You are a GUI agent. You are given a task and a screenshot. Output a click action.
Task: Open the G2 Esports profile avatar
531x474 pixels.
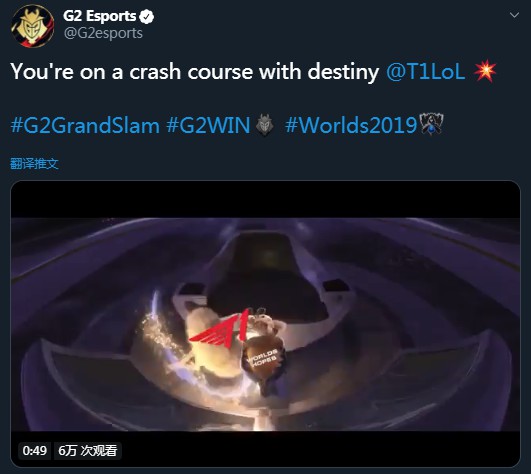pos(33,26)
